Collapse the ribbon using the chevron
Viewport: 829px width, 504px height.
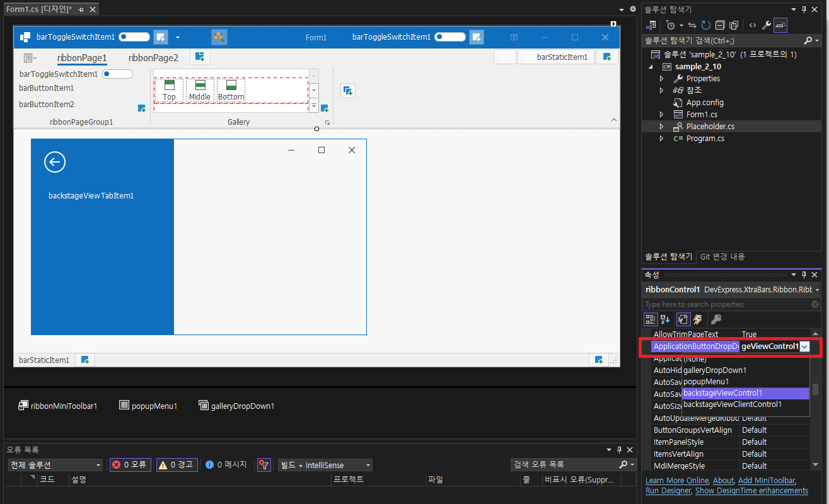pos(615,120)
